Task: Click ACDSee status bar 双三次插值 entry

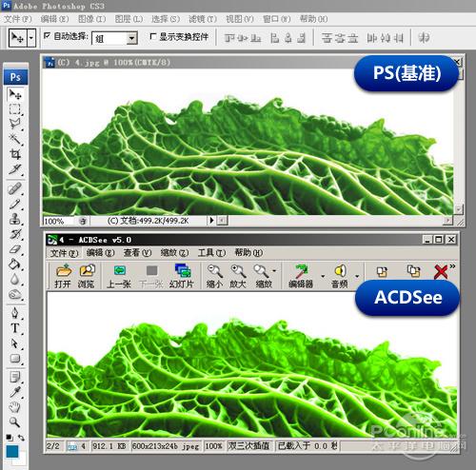Action: (248, 446)
